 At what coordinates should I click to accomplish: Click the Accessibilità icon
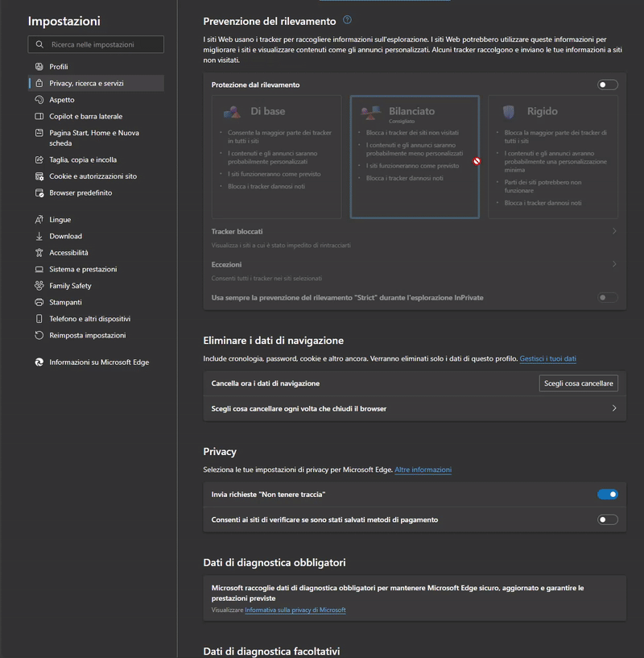pos(39,253)
